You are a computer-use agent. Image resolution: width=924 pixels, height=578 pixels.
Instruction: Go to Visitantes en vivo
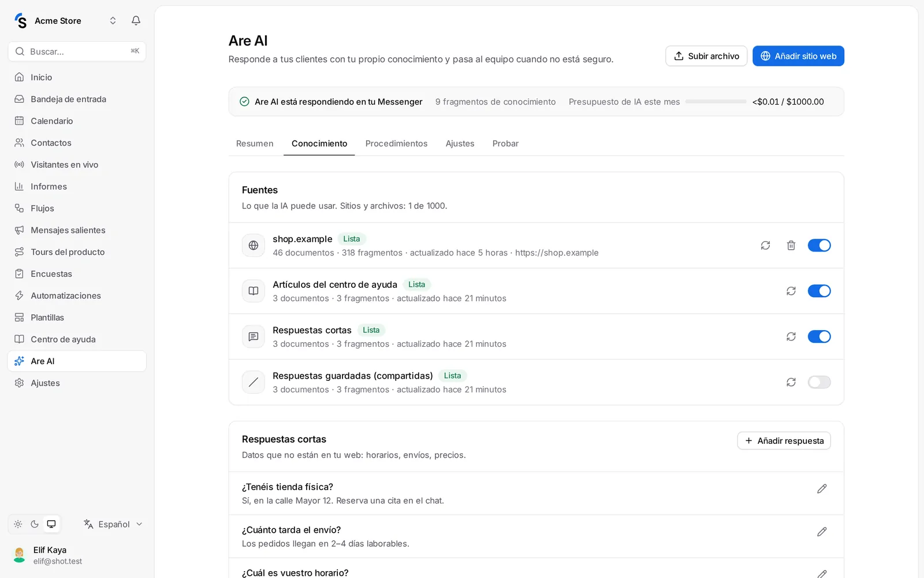tap(77, 165)
